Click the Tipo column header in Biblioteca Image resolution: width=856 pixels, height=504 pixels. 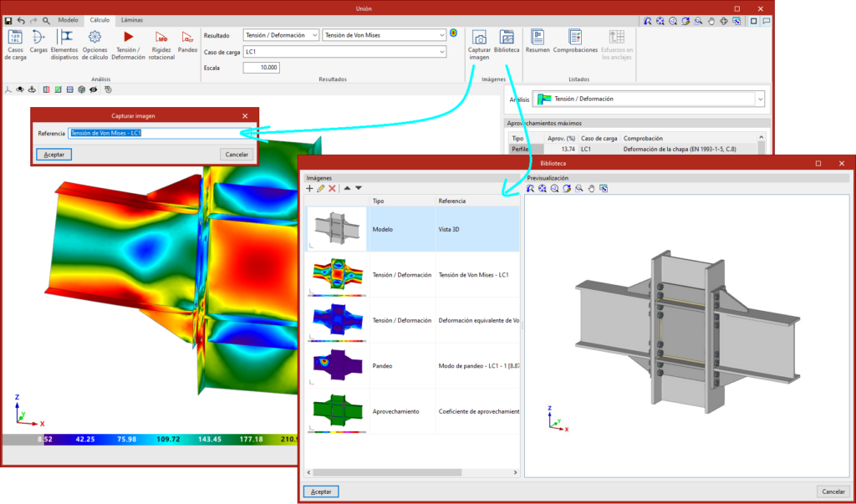tap(402, 201)
